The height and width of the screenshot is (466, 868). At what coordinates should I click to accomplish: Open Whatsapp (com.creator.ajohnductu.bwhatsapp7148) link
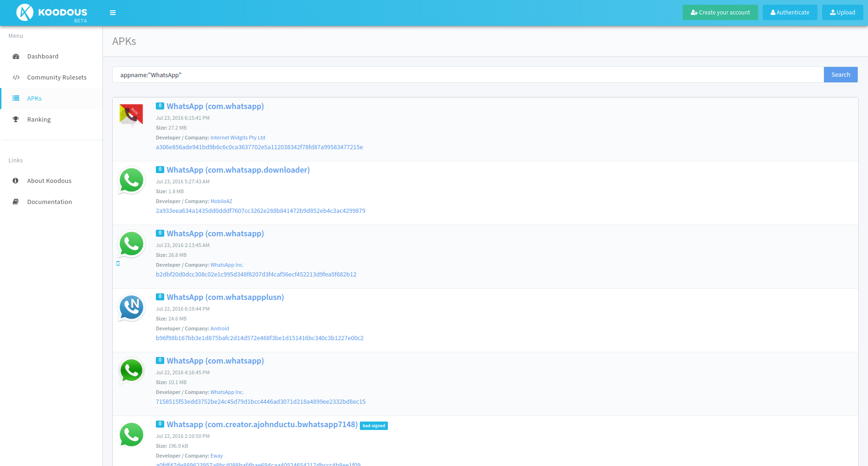pos(262,424)
